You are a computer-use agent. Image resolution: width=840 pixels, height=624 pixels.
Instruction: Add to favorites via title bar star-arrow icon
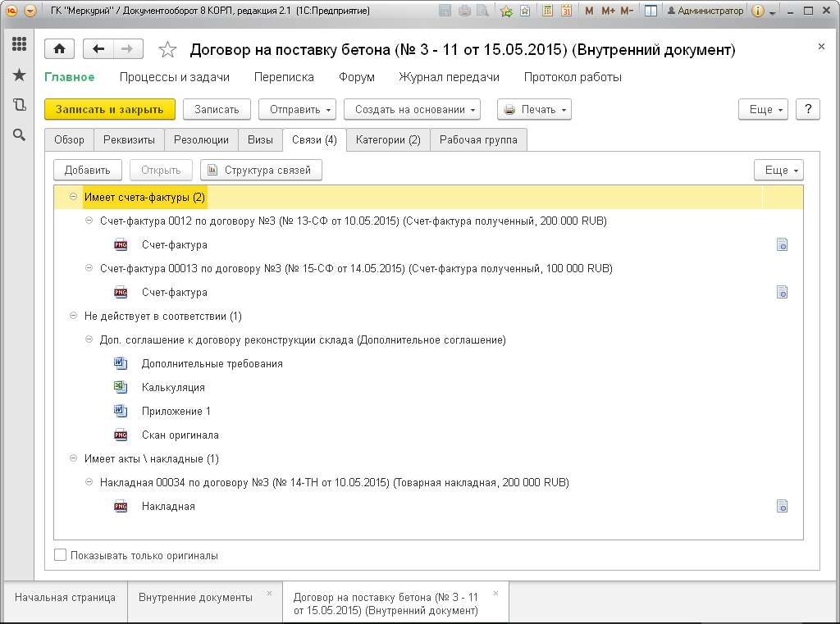[x=505, y=11]
